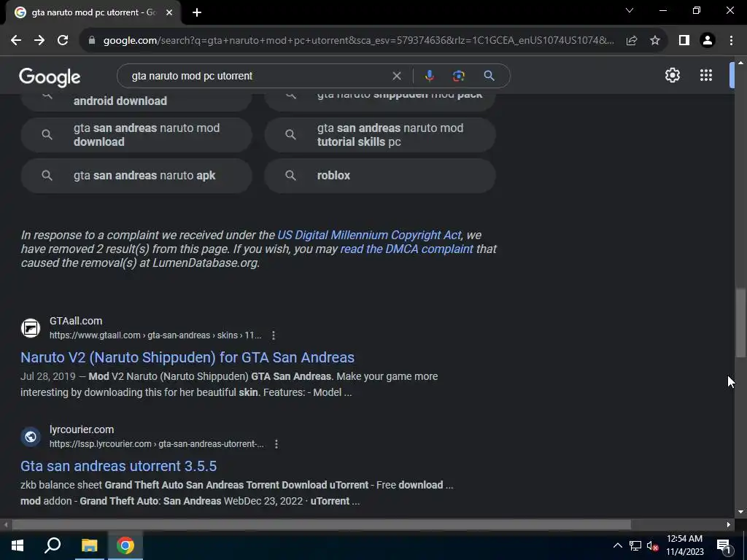The height and width of the screenshot is (560, 747).
Task: Show hidden system tray icons
Action: point(617,545)
